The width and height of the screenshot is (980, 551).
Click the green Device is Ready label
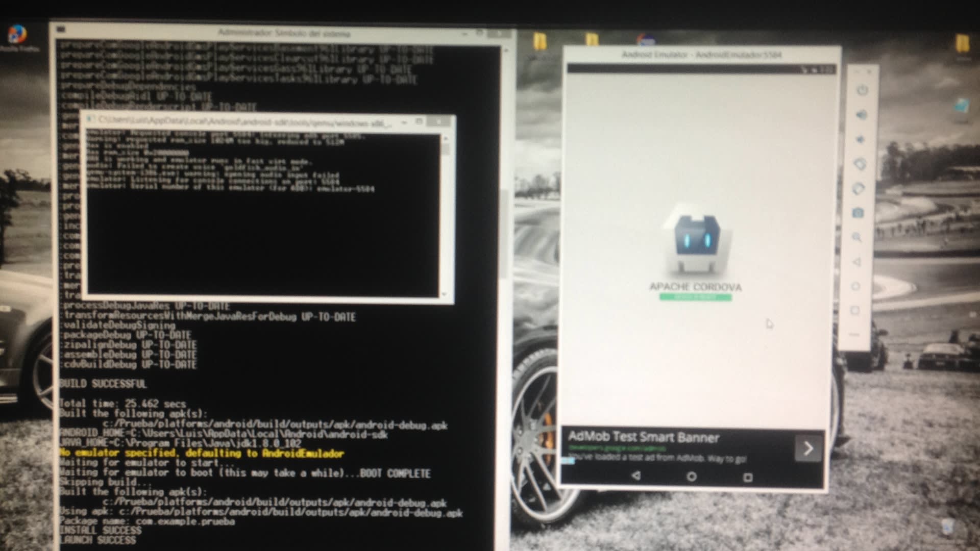tap(695, 297)
